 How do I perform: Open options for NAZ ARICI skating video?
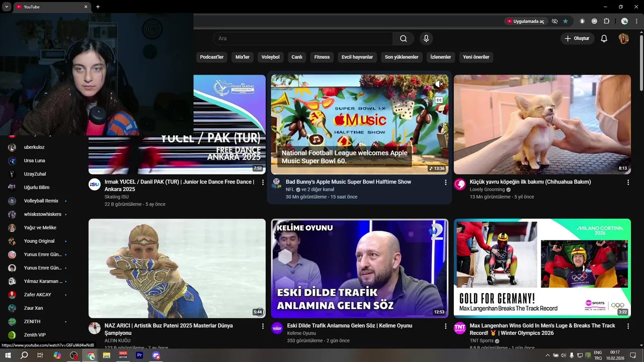coord(263,326)
